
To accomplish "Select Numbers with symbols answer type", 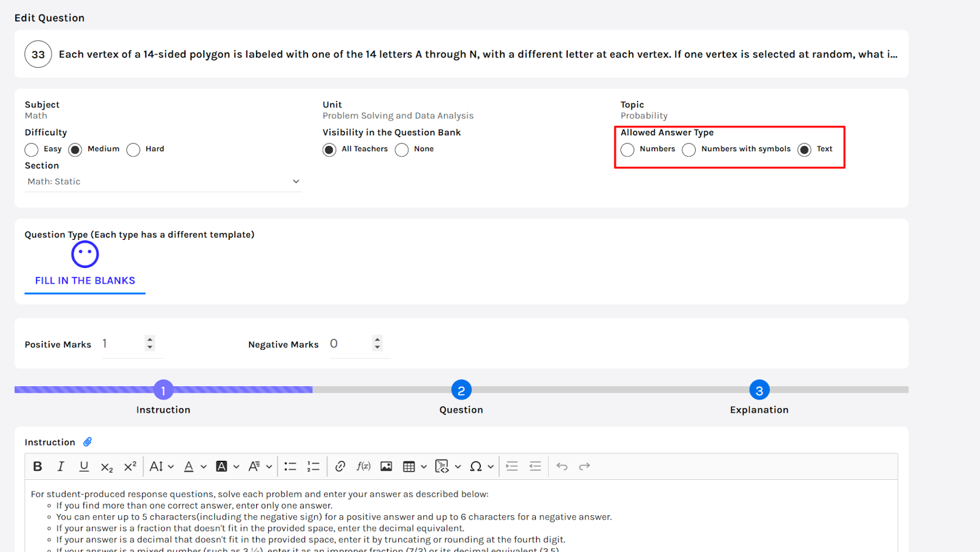I will point(689,150).
